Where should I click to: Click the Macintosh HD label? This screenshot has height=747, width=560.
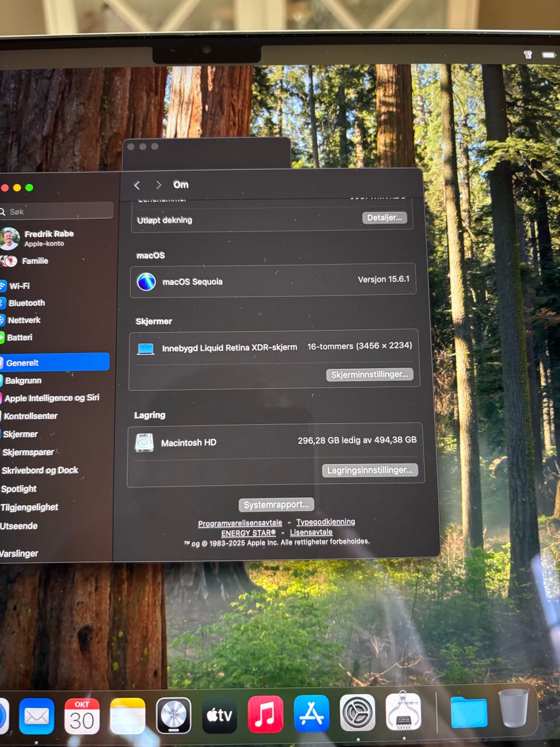click(188, 443)
